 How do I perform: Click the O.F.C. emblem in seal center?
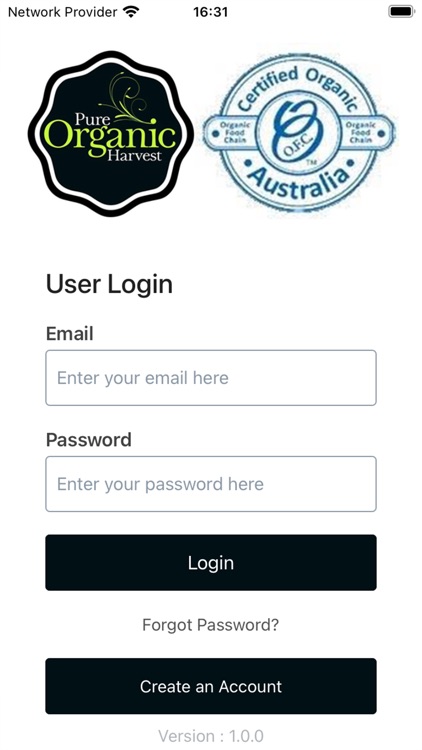point(299,132)
